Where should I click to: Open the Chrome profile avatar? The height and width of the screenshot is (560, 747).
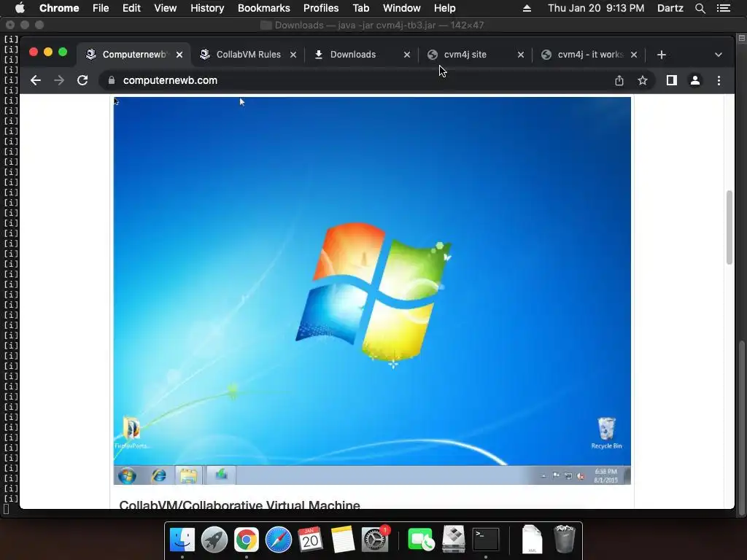695,80
